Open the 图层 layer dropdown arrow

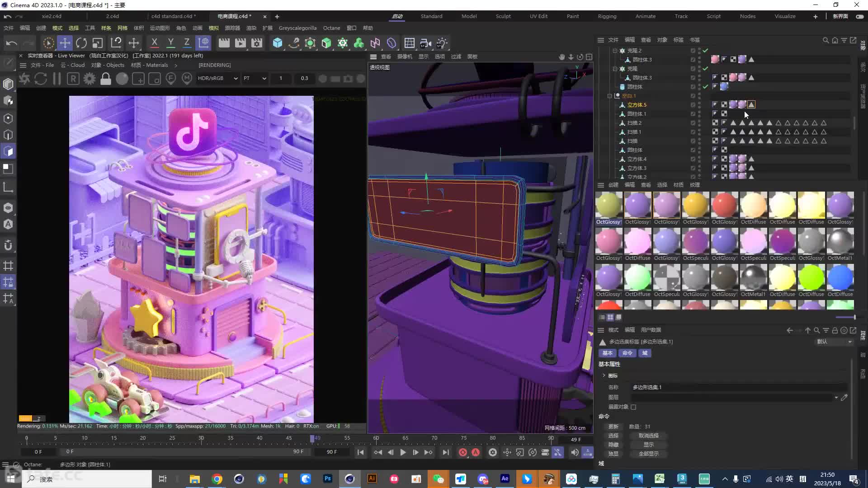836,398
